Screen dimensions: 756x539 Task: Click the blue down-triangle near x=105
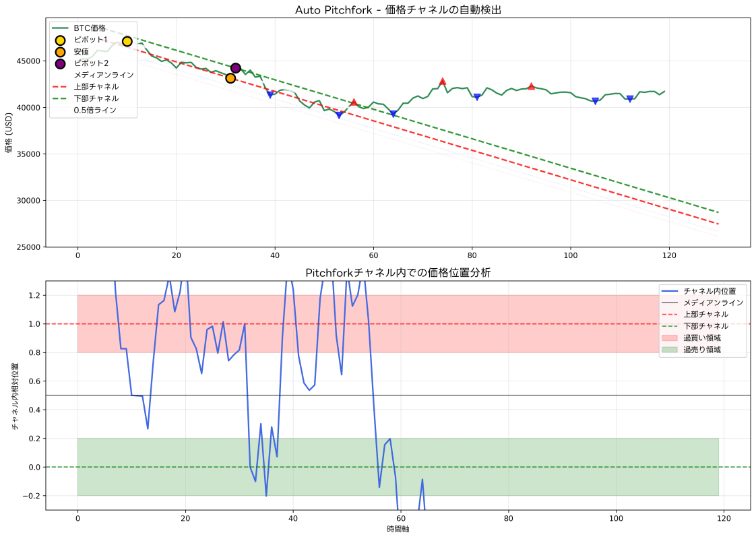pos(596,101)
